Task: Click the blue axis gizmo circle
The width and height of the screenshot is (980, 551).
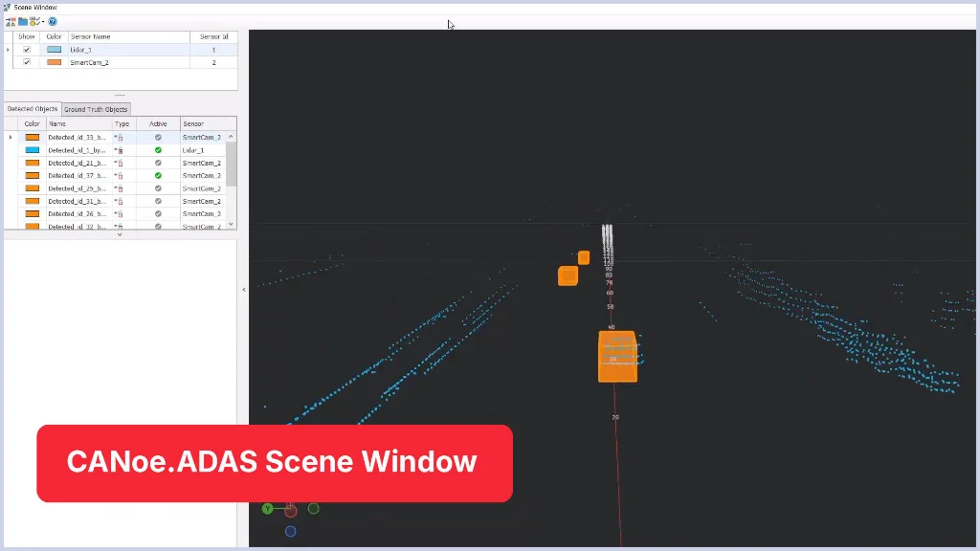Action: (291, 532)
